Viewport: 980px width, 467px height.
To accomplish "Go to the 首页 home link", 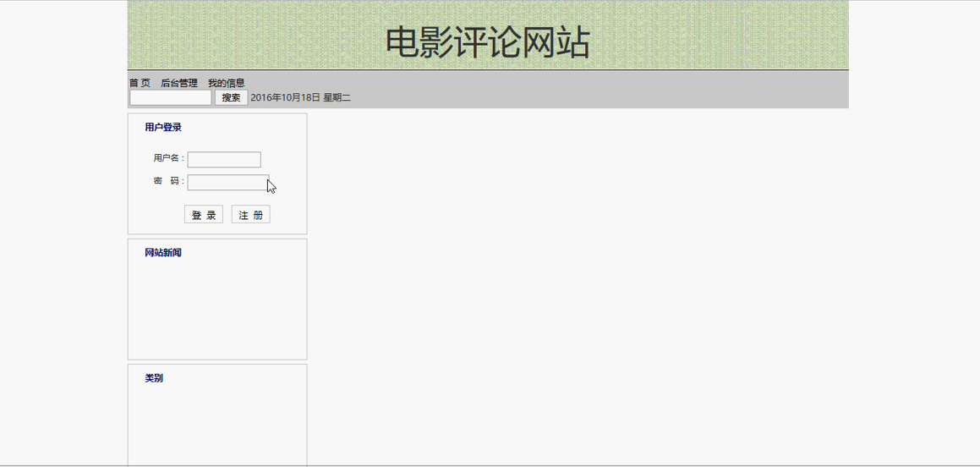I will (x=140, y=83).
